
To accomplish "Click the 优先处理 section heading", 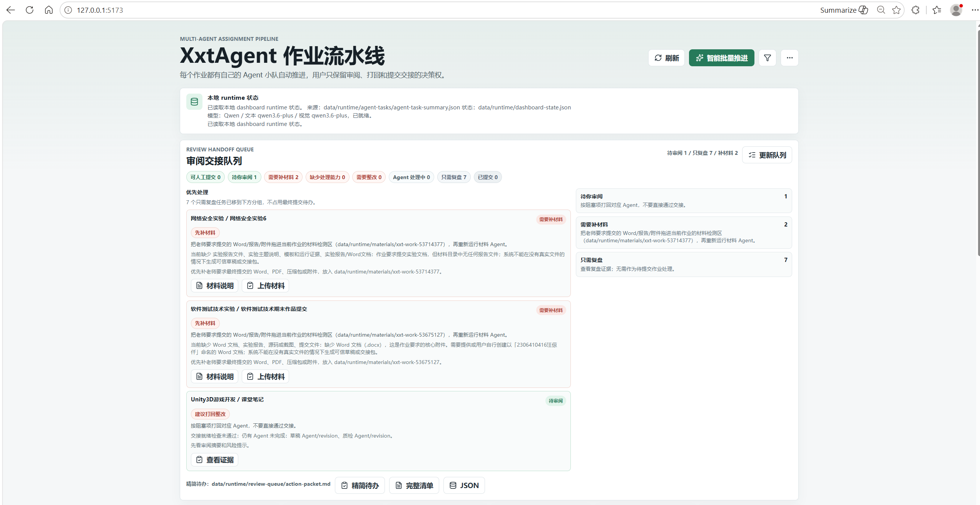I will tap(197, 192).
